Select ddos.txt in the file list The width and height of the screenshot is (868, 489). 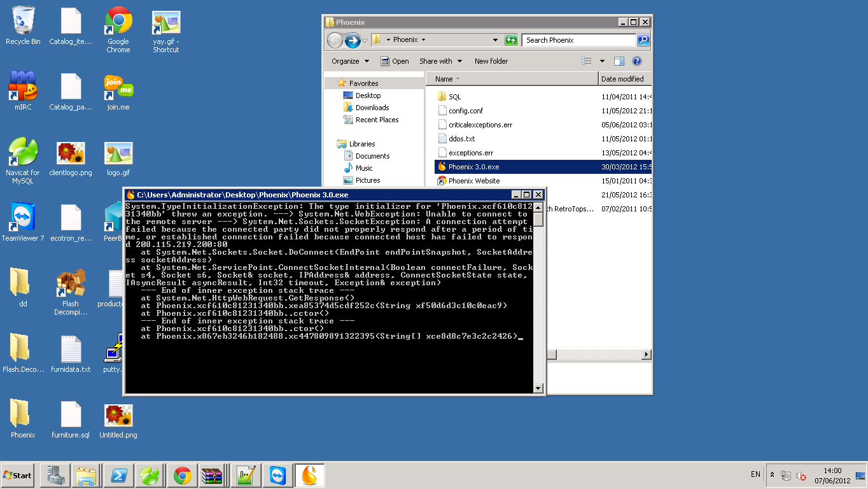pyautogui.click(x=461, y=139)
